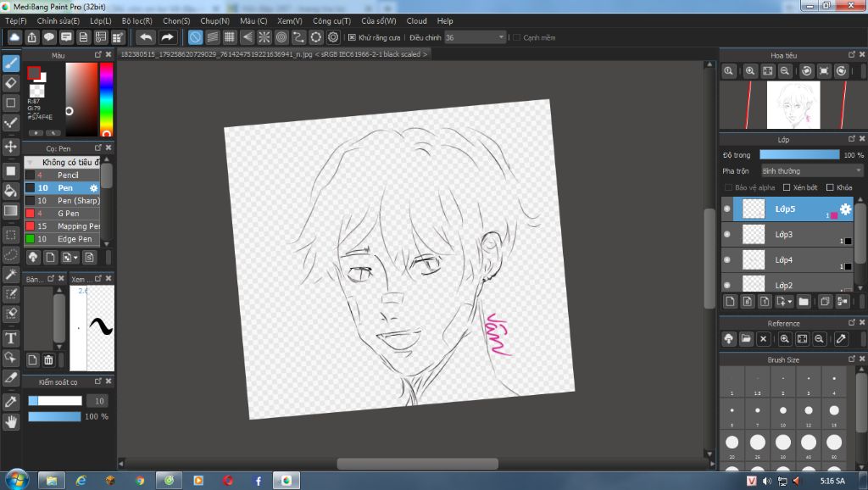Select the Bucket fill tool
Viewport: 868px width, 490px height.
click(11, 191)
